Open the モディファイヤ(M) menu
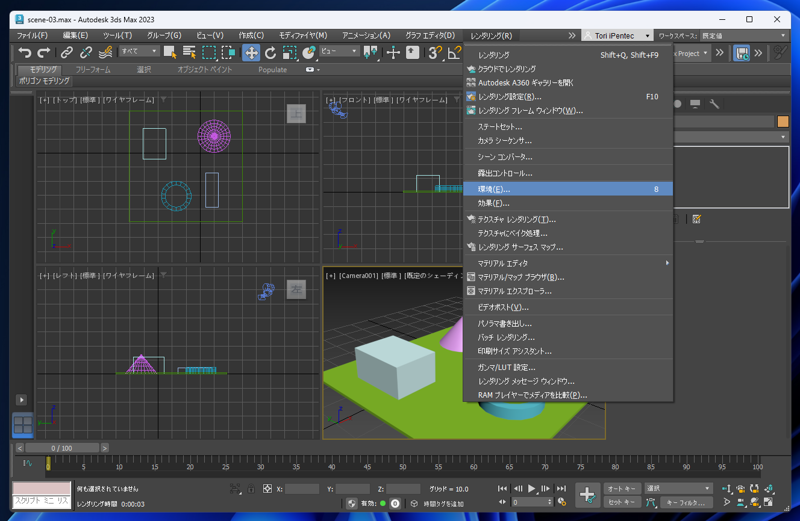 [x=303, y=36]
